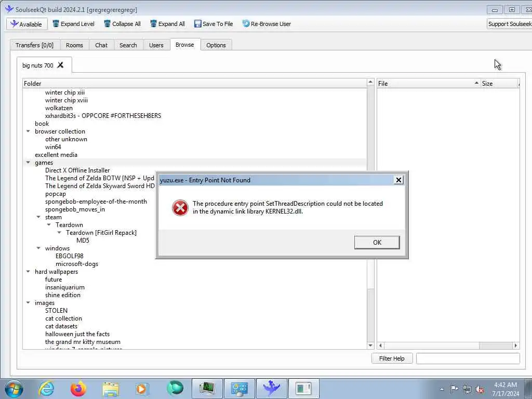Viewport: 532px width, 399px height.
Task: Select Direct X Offline Installer folder
Action: coord(77,170)
